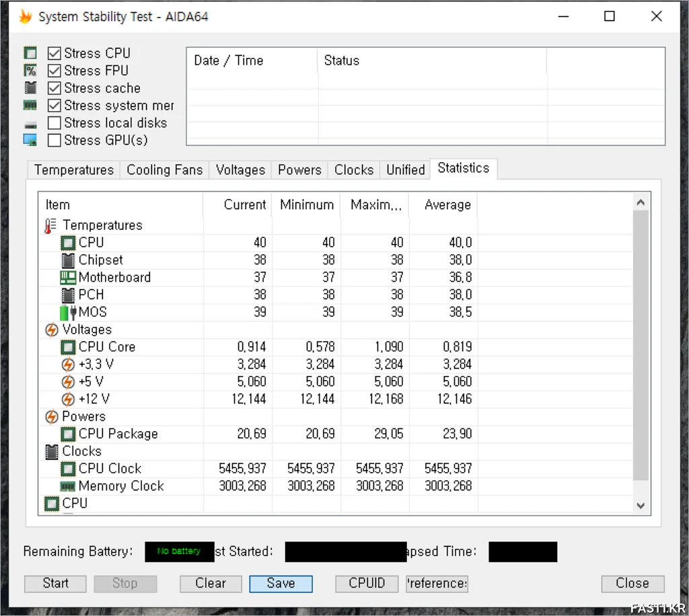The image size is (689, 616).
Task: Click the Clear button
Action: (211, 584)
